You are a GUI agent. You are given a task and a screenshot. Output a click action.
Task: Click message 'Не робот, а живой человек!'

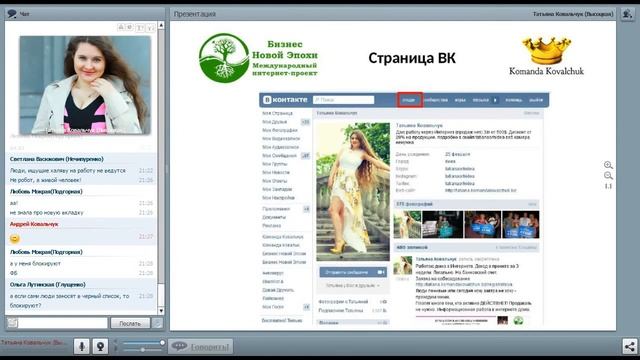coord(45,180)
